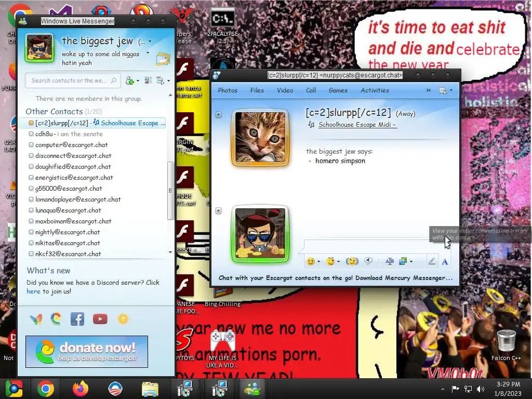
Task: Open the wink selection dropdown arrow
Action: pos(338,262)
